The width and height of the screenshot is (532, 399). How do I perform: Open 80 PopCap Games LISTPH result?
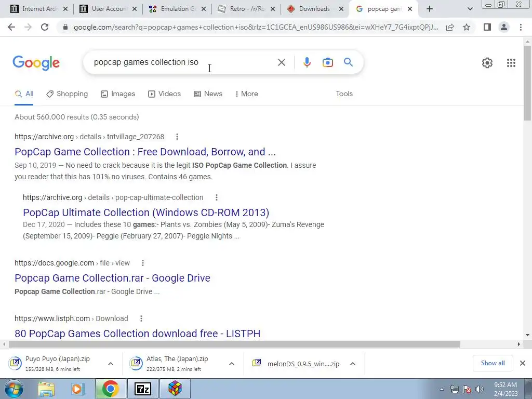coord(137,334)
